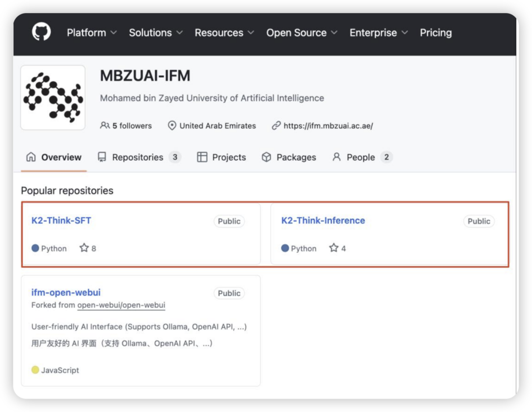Open the https://ifm.mbzuai.ac.ae/ website link
532x412 pixels.
pos(328,126)
